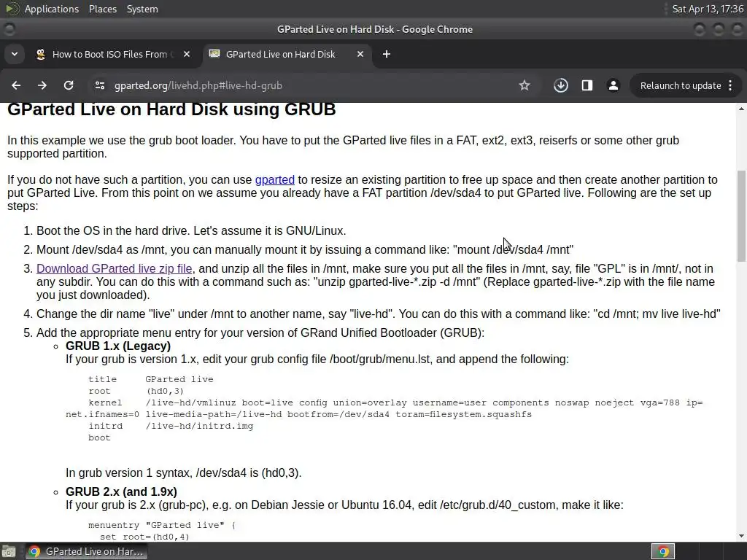747x560 pixels.
Task: Select GParted Live on Har... taskbar button
Action: (x=86, y=551)
